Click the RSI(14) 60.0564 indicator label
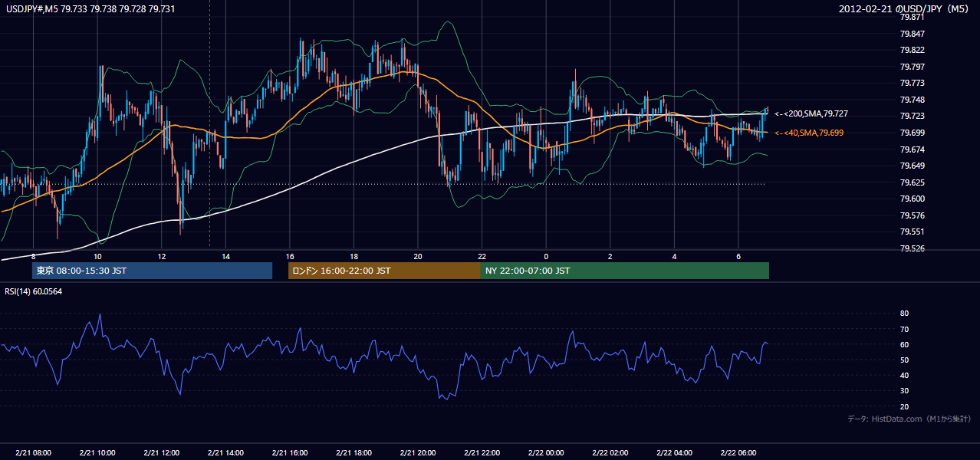 (33, 291)
